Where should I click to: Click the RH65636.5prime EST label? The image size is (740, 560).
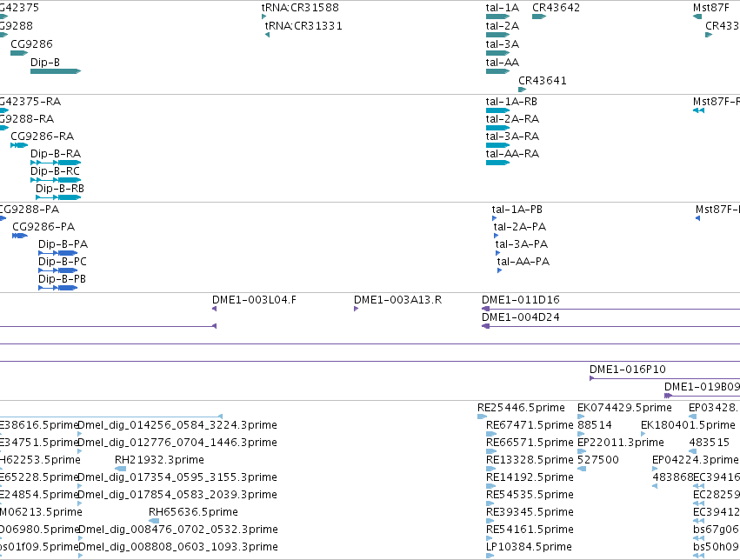193,512
